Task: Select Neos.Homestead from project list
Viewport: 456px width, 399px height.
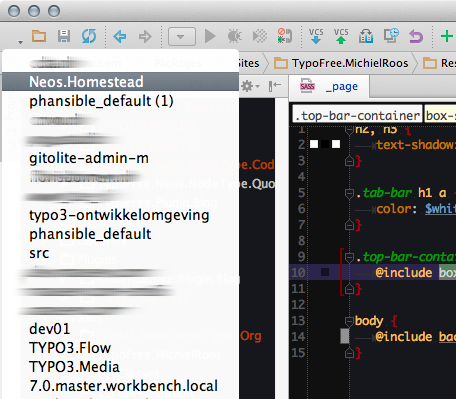Action: point(120,82)
